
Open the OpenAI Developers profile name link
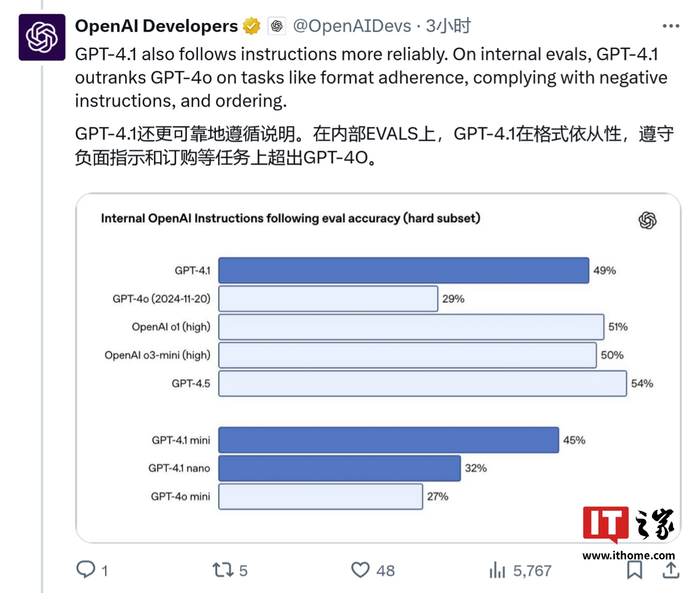(x=155, y=26)
